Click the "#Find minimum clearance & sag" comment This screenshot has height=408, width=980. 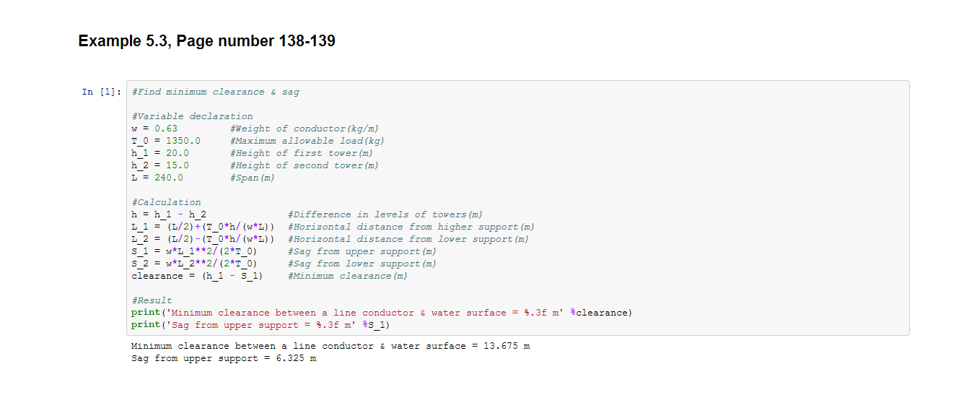coord(215,92)
